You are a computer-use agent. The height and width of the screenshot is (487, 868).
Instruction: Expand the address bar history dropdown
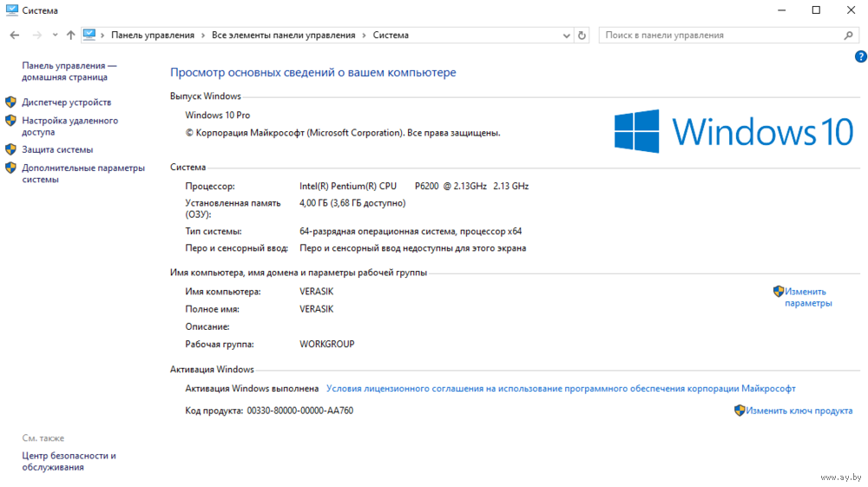tap(566, 36)
